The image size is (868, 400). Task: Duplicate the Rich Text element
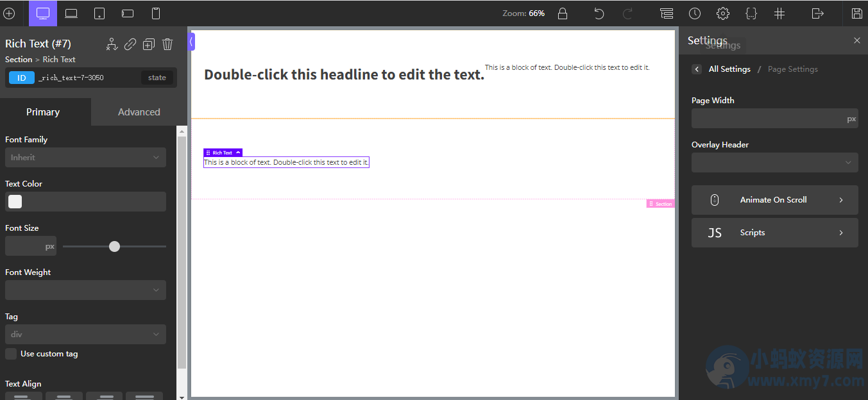(x=149, y=44)
